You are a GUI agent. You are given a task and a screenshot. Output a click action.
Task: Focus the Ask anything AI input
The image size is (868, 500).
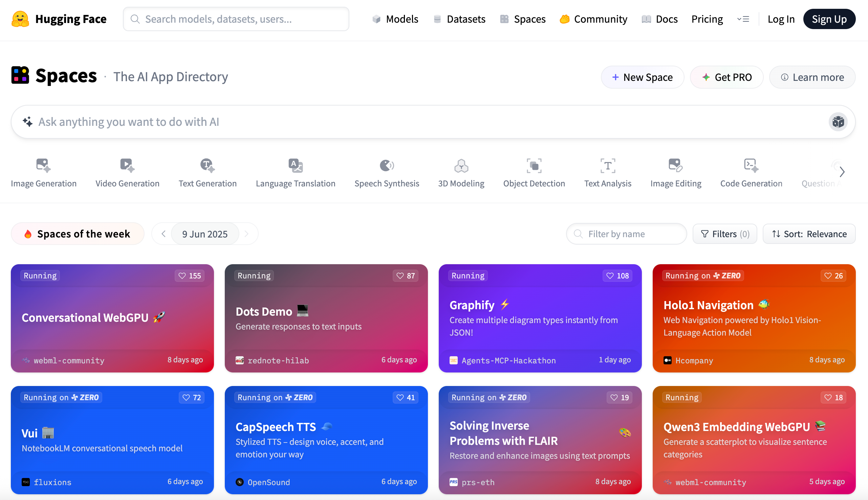click(433, 122)
